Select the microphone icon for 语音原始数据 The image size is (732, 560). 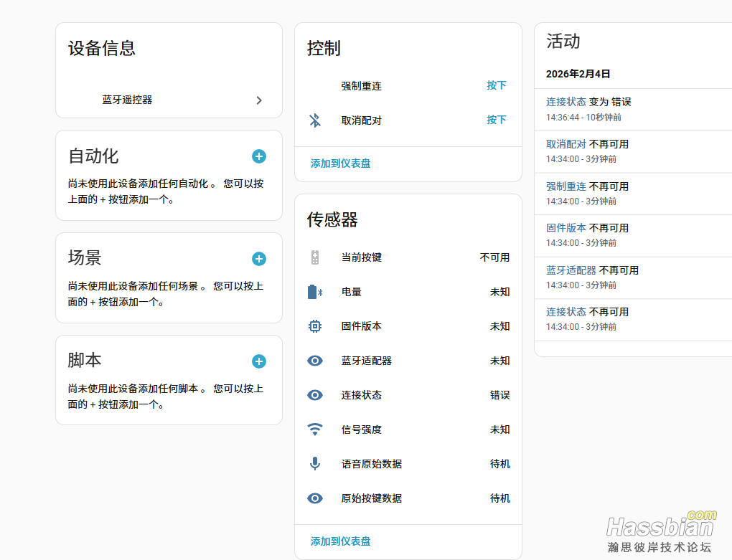click(x=315, y=464)
